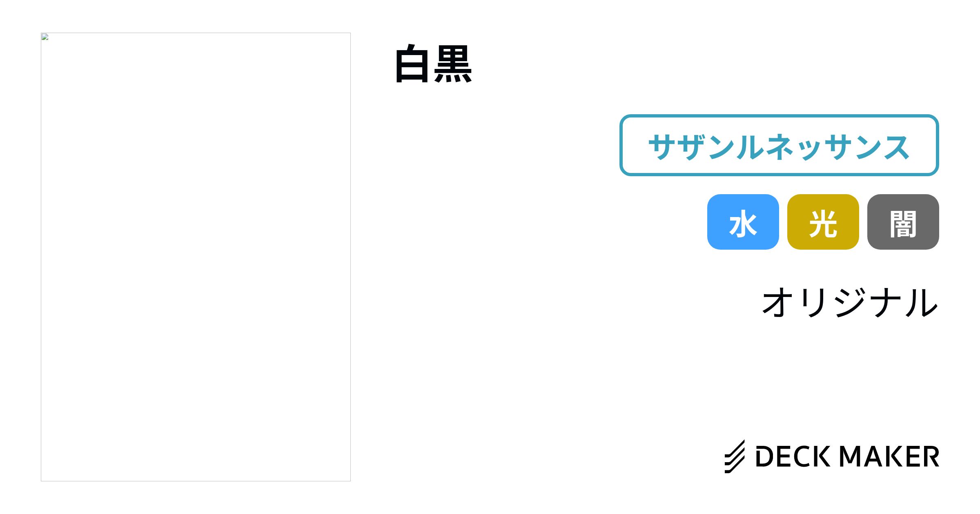980x514 pixels.
Task: Select the サザンルネッサンス tag button
Action: point(779,145)
